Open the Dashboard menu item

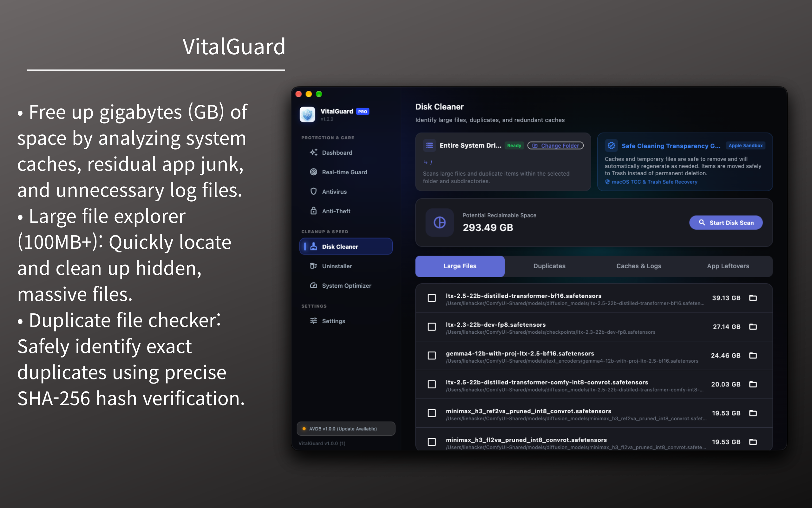point(346,152)
